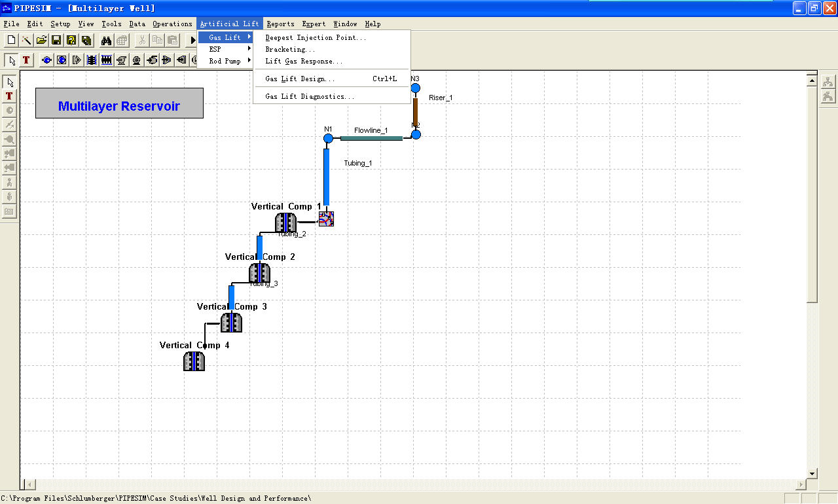Image resolution: width=838 pixels, height=504 pixels.
Task: Open the Edit menu
Action: click(35, 24)
